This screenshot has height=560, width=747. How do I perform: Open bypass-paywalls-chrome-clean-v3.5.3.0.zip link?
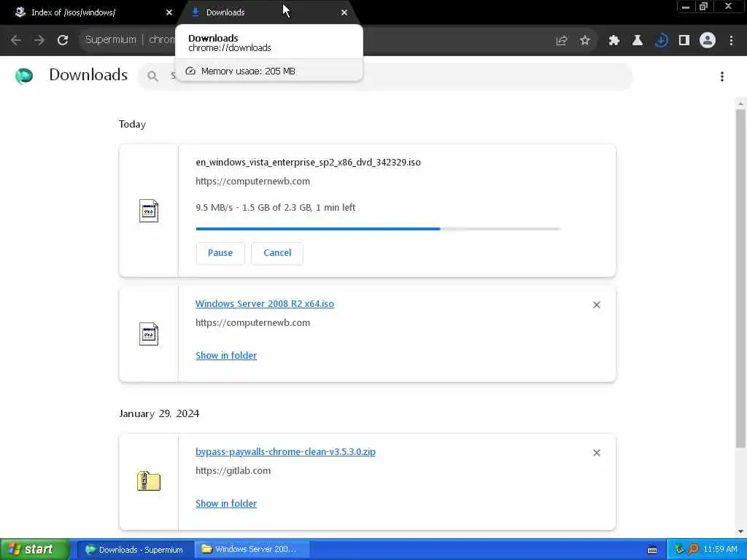285,452
